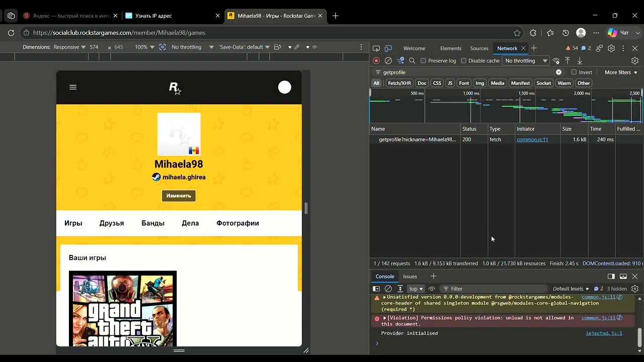Open console settings gear

coord(635,289)
